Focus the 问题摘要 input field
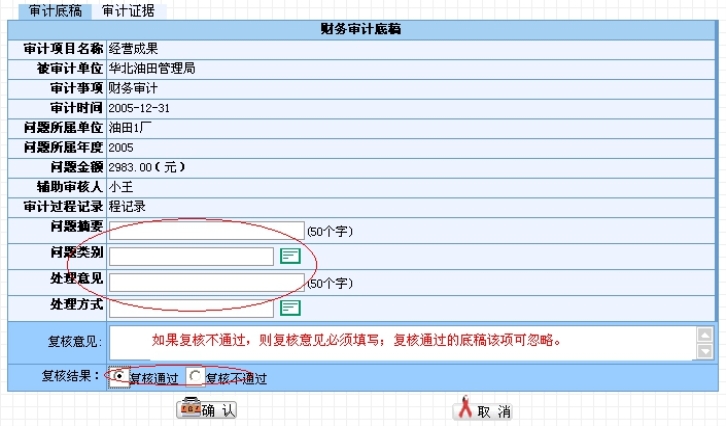This screenshot has height=426, width=726. 206,231
